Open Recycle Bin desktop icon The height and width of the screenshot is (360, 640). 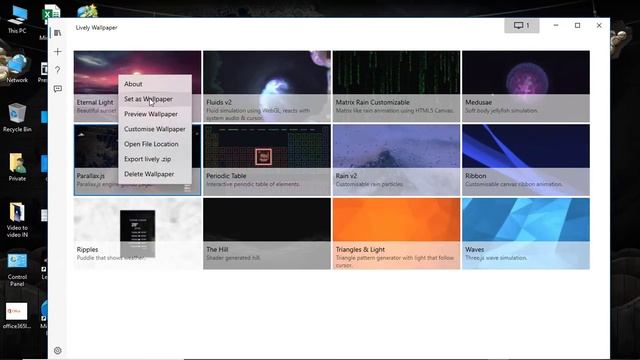click(17, 118)
